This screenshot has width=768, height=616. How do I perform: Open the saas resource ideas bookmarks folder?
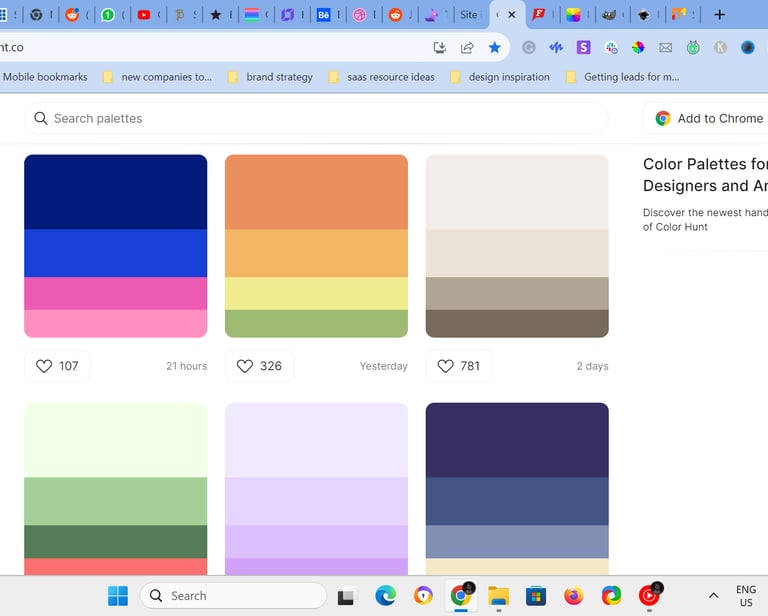pos(382,77)
